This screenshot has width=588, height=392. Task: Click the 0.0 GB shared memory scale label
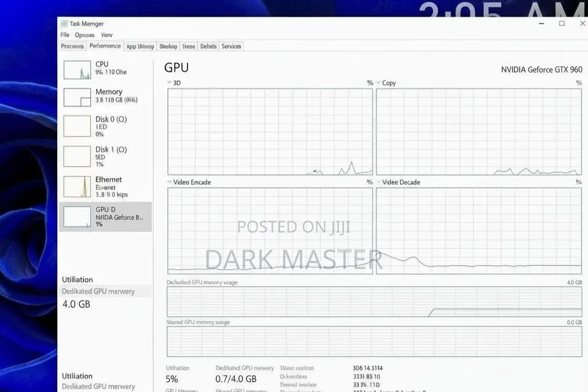pyautogui.click(x=574, y=322)
